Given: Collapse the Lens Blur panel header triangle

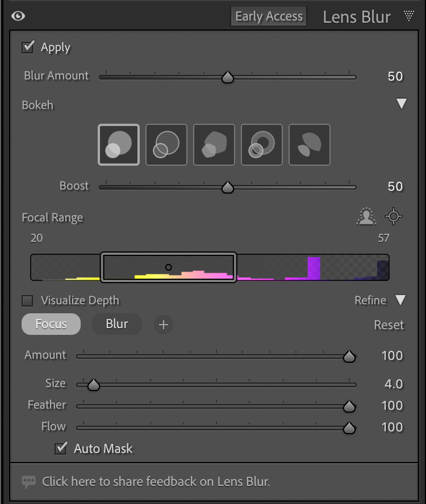Looking at the screenshot, I should tap(408, 16).
